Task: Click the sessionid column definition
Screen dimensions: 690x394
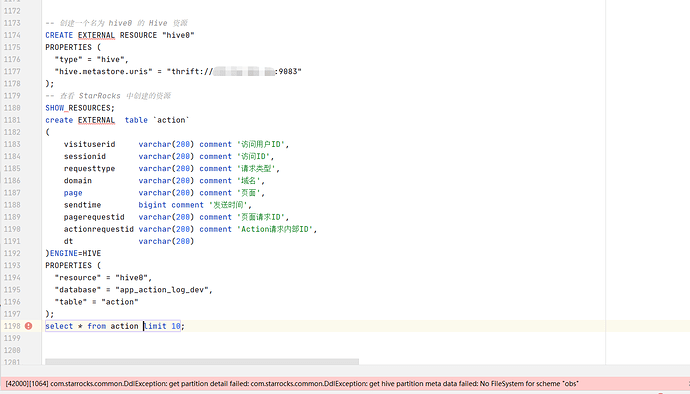Action: pos(169,156)
